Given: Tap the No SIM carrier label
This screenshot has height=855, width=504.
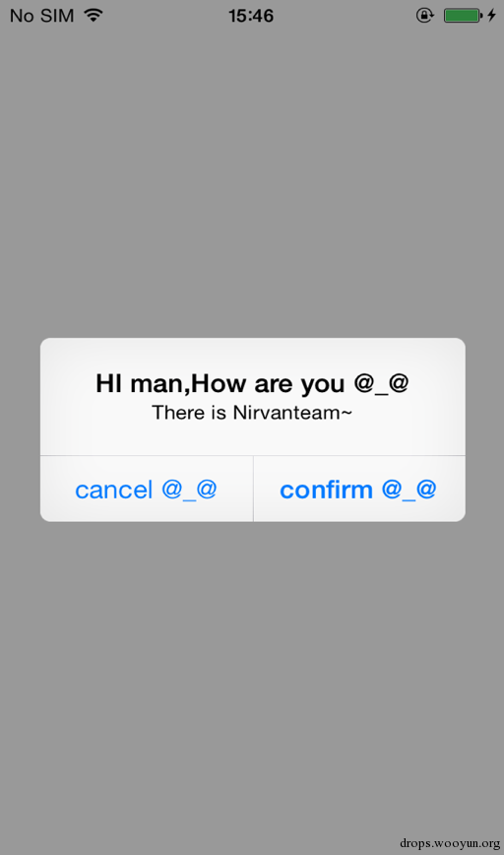Looking at the screenshot, I should 42,16.
